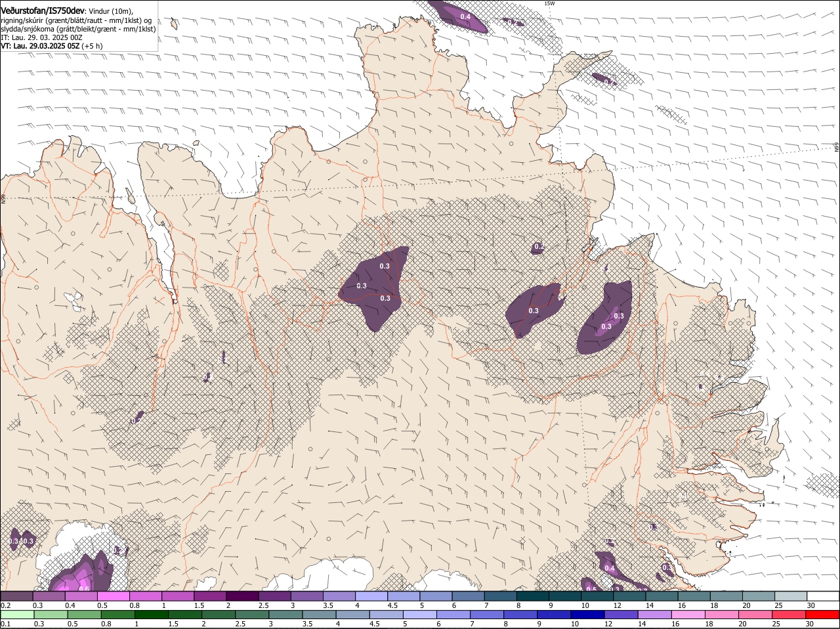Click the '4.5' label on the lower scale
The height and width of the screenshot is (629, 840).
coord(374,624)
